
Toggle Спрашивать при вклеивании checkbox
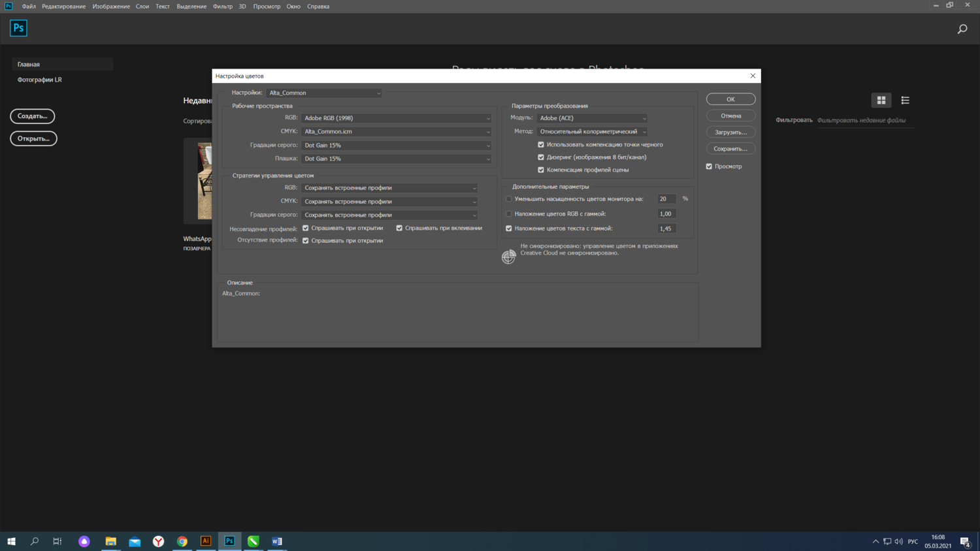[x=399, y=228]
